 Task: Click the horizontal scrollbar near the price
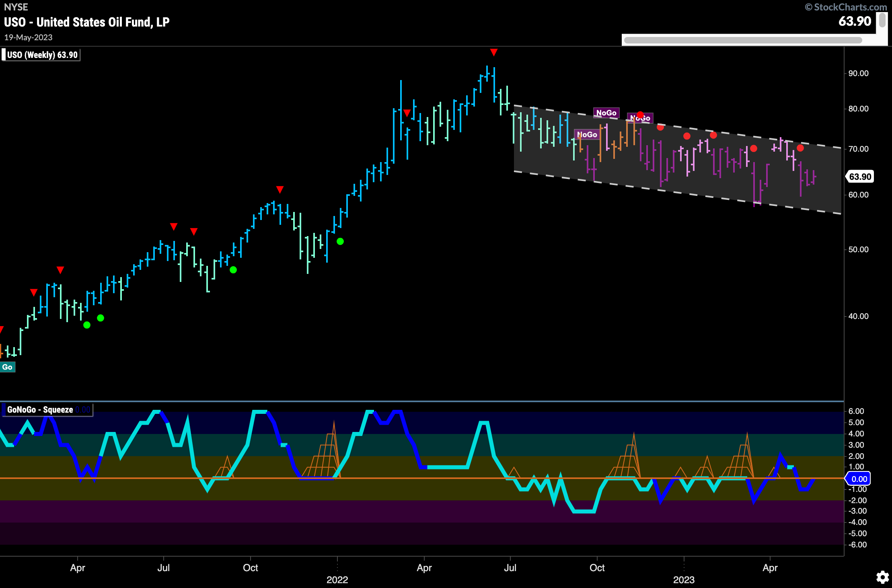coord(743,40)
